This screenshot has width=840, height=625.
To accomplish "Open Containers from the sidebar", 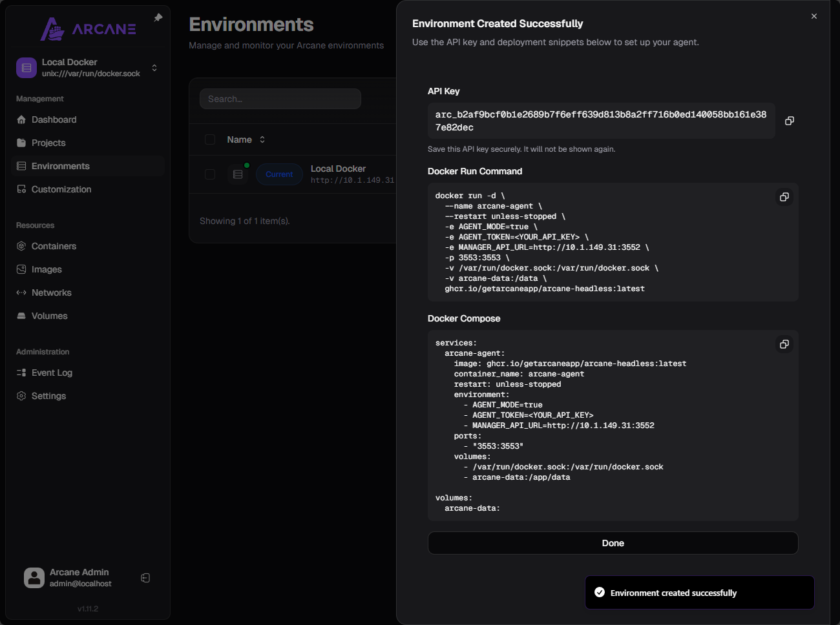I will click(x=54, y=246).
